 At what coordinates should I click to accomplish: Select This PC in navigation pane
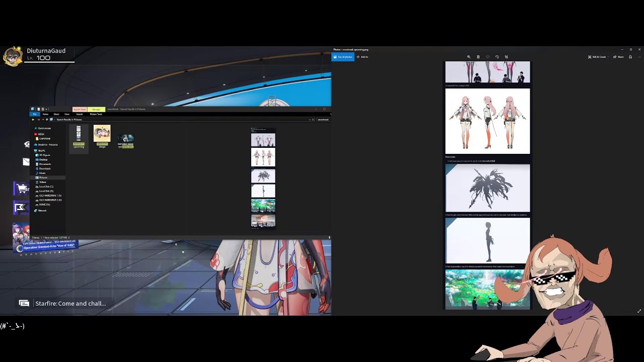40,151
